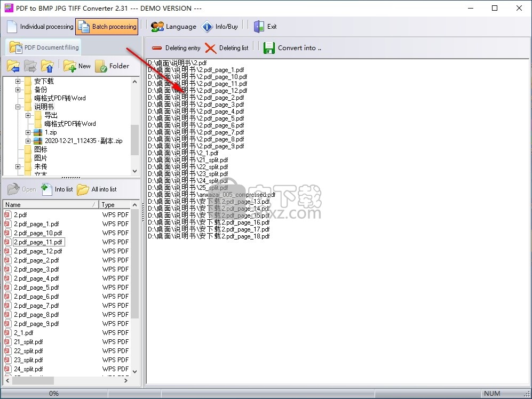Select 21_split.pdf entry in batch list
532x399 pixels.
[x=188, y=160]
